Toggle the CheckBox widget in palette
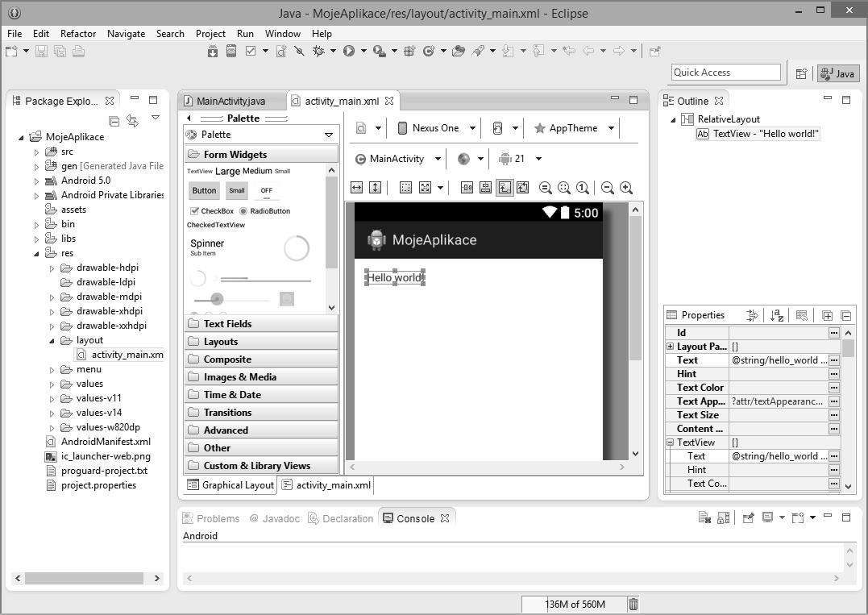 click(x=211, y=211)
